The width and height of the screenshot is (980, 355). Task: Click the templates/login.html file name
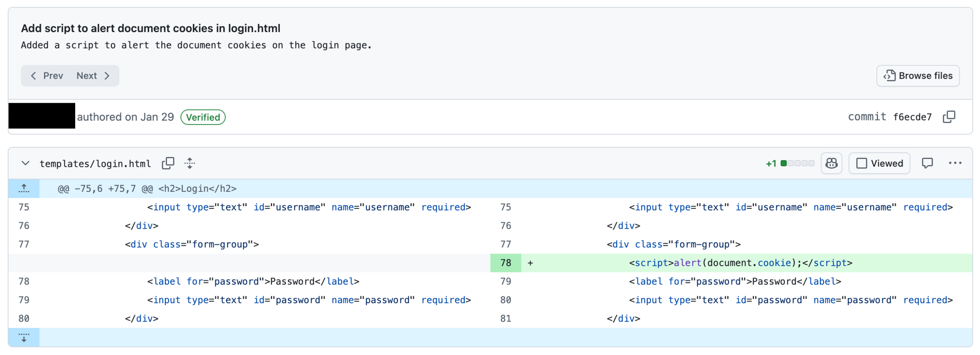pos(95,164)
